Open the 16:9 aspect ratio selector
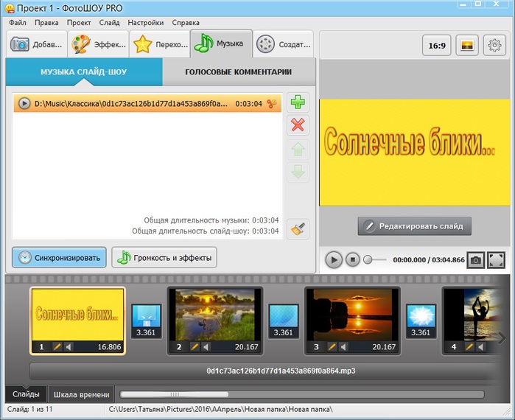The width and height of the screenshot is (515, 420). pyautogui.click(x=436, y=46)
